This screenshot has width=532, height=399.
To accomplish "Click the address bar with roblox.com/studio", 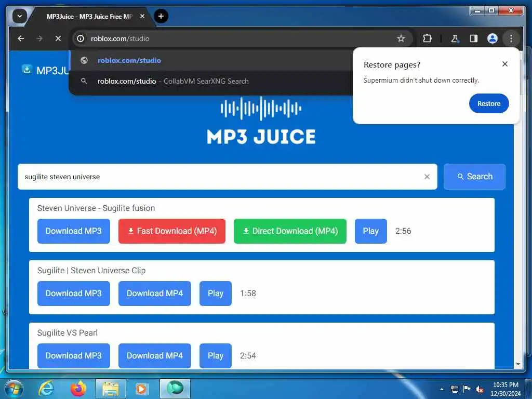I will (243, 38).
